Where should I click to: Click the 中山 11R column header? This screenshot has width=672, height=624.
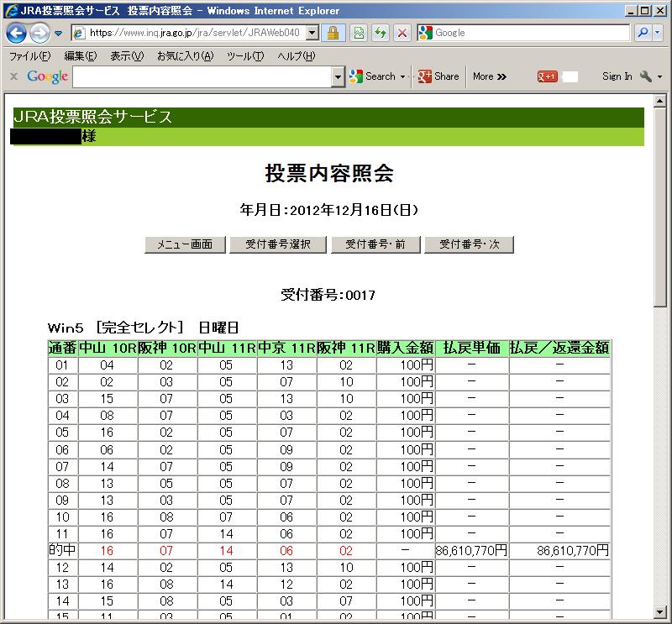click(227, 348)
